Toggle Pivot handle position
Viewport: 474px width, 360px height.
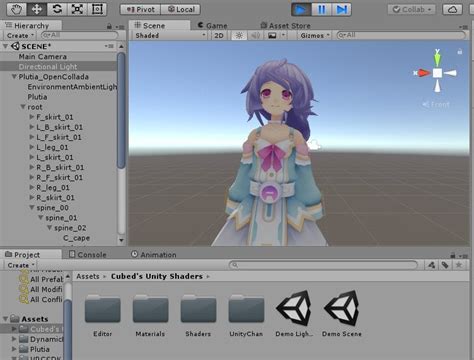click(x=140, y=9)
